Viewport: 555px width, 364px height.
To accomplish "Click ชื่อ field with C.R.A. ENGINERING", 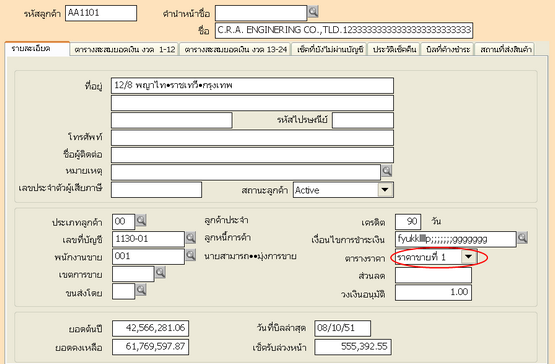I will pos(344,30).
